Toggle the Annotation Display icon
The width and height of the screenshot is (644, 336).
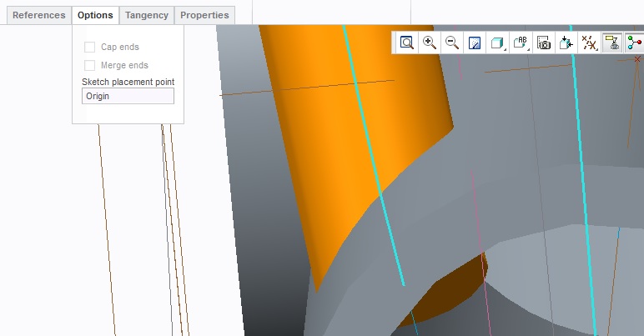pyautogui.click(x=612, y=43)
